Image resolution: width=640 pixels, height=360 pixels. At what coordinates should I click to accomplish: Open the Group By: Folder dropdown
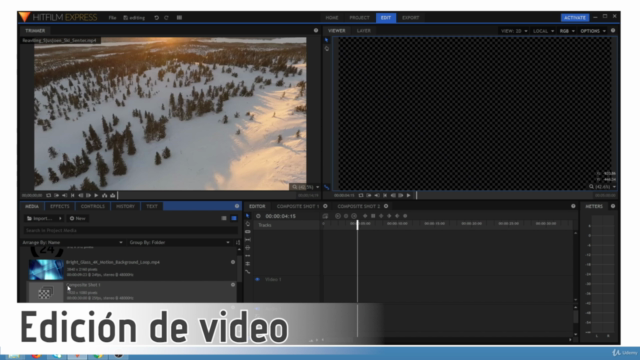click(x=180, y=242)
